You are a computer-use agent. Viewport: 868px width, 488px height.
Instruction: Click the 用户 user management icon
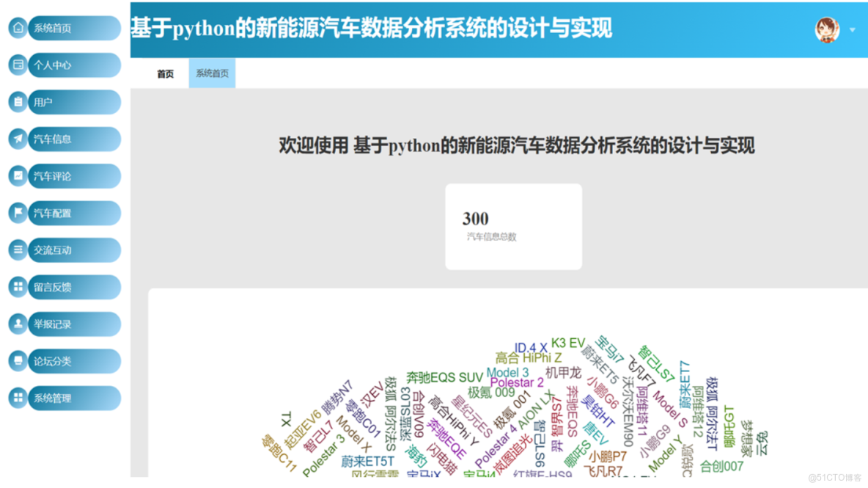(x=17, y=102)
